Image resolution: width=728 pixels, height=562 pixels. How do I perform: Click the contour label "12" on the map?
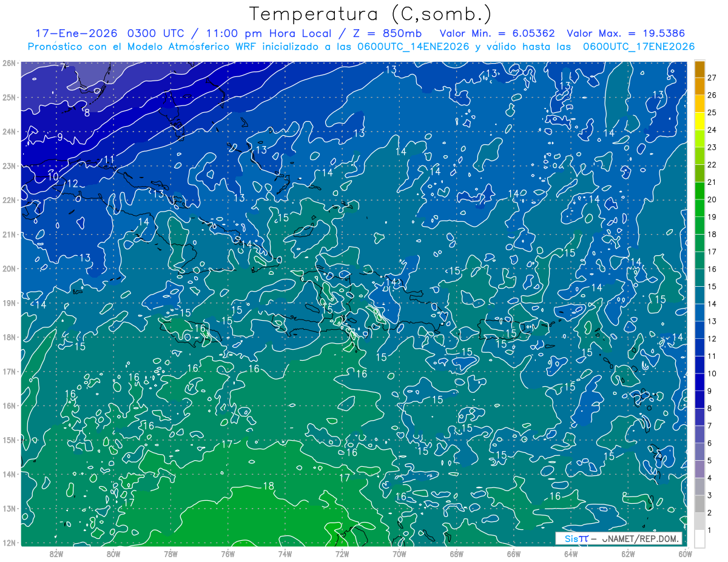(x=72, y=184)
